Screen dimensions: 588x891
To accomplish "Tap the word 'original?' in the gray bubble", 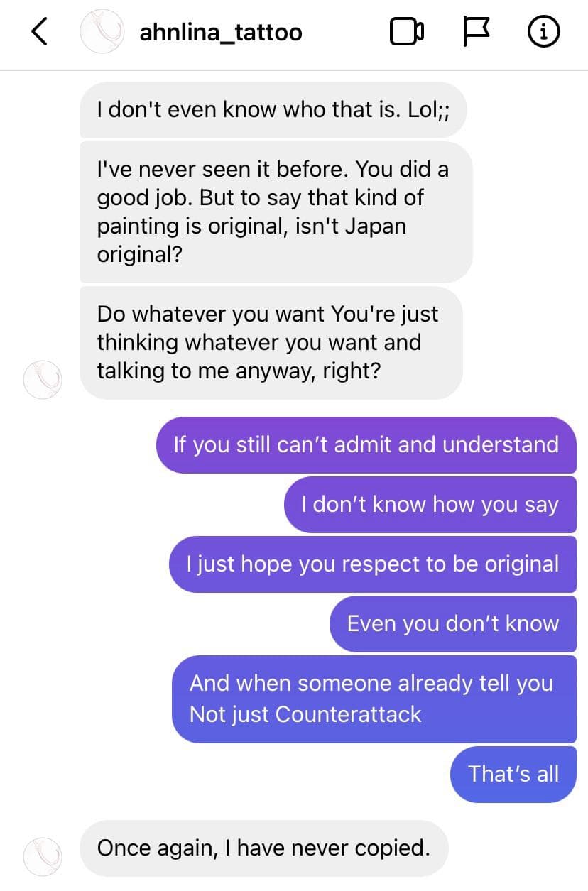I will (139, 254).
